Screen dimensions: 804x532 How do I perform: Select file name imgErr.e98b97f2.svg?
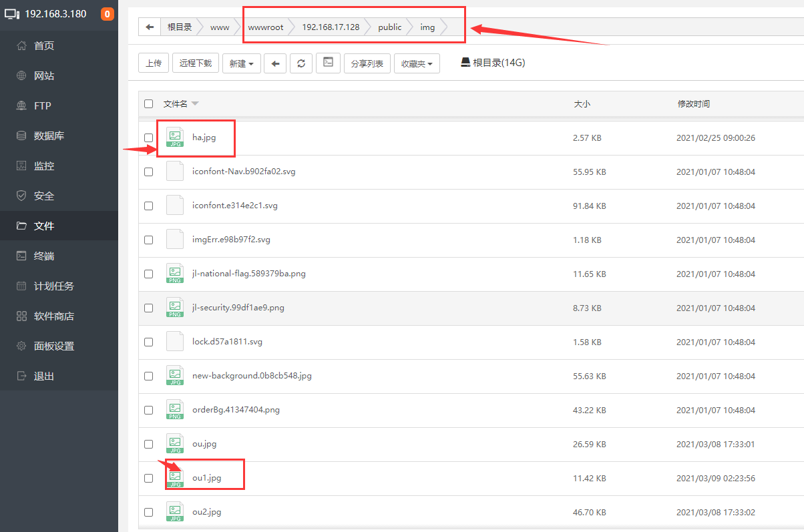click(231, 240)
